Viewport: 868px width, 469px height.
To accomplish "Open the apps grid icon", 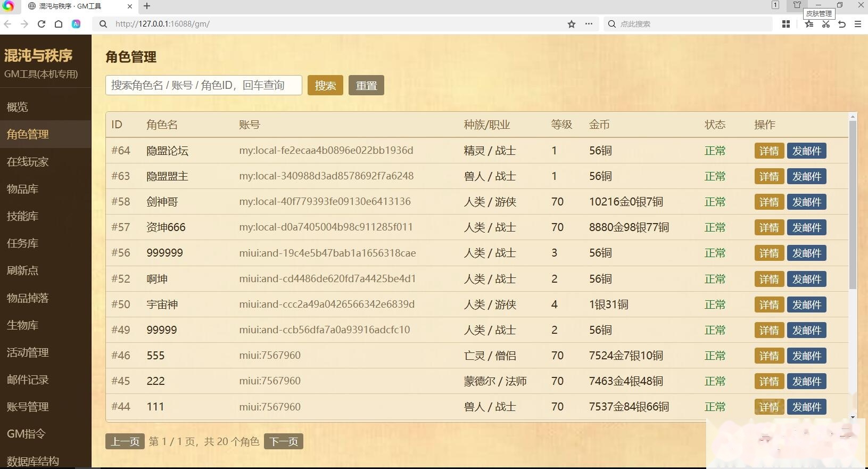I will [x=786, y=24].
